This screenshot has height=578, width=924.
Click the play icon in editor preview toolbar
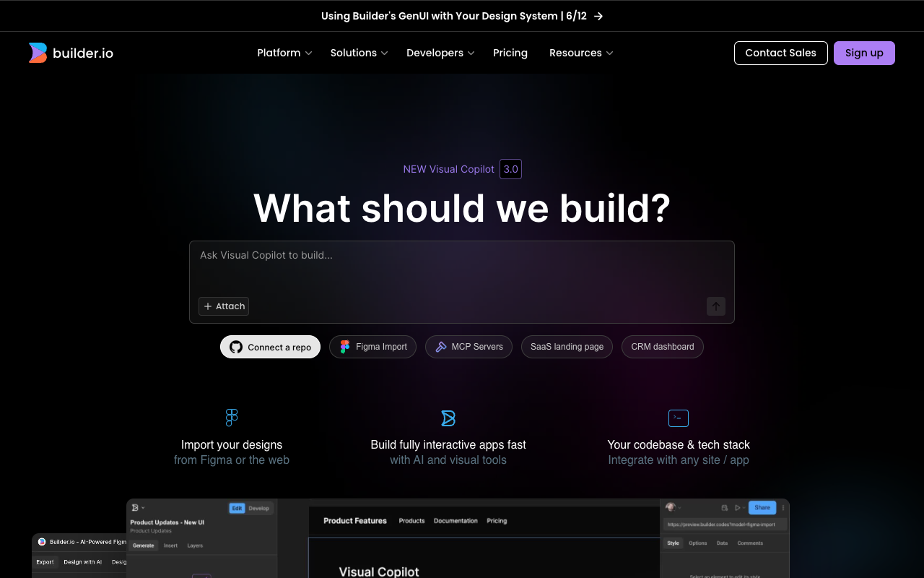(x=738, y=508)
